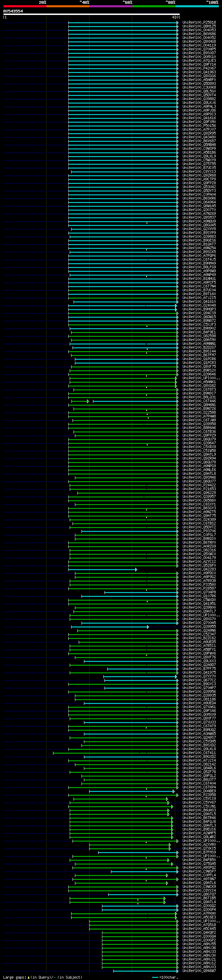The image size is (222, 980).
Task: Select the UniRef100_P21653 label
Action: (x=199, y=489)
